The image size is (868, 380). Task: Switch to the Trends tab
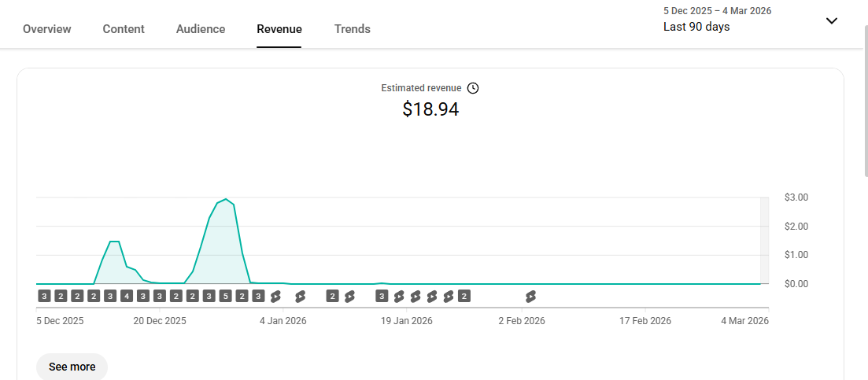pyautogui.click(x=352, y=29)
